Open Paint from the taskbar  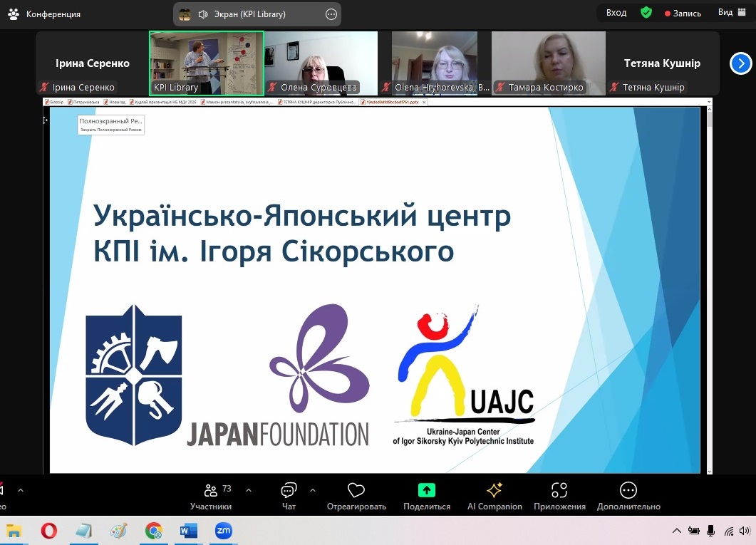118,531
